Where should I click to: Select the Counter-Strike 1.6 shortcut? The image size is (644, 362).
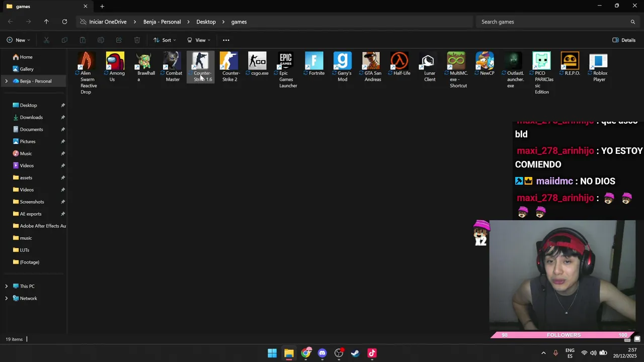(x=200, y=67)
